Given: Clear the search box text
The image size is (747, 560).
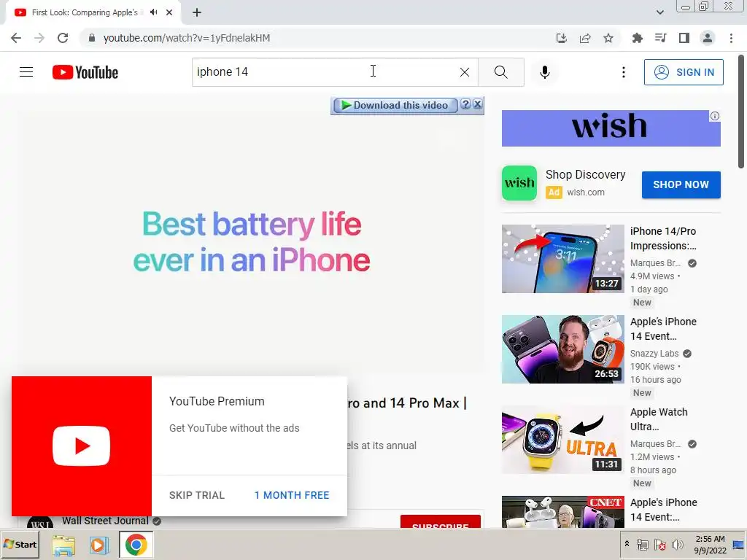Looking at the screenshot, I should point(465,72).
